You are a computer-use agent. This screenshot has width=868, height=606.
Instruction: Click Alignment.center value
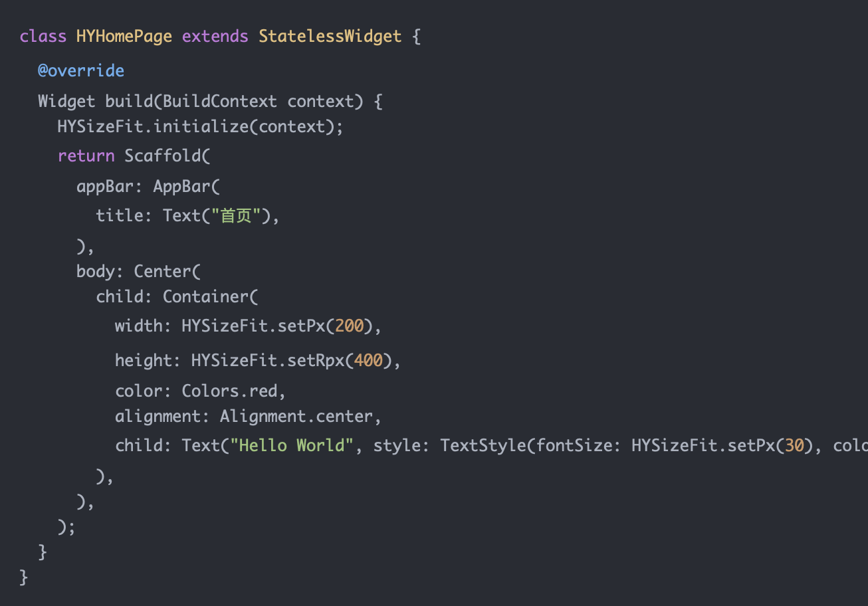tap(296, 416)
